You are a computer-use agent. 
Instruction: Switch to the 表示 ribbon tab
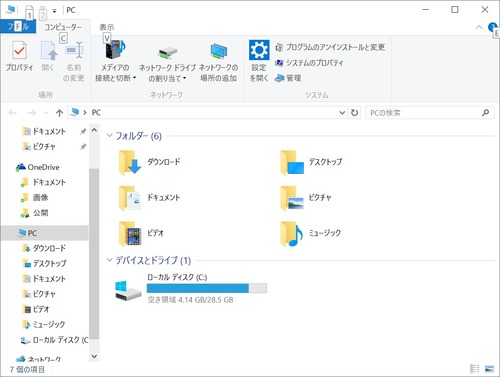pyautogui.click(x=107, y=27)
